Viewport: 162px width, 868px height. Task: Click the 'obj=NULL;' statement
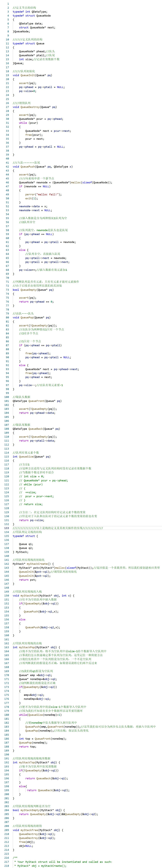click(x=26, y=846)
